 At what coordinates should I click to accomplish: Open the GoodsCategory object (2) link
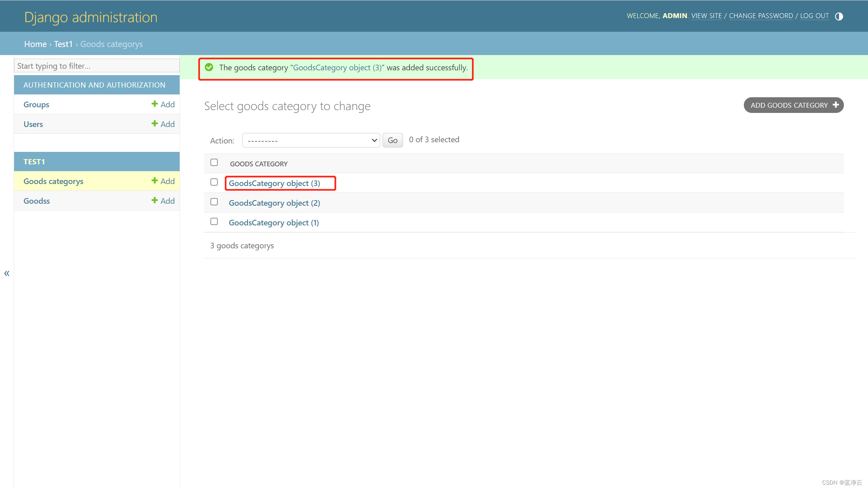click(274, 203)
